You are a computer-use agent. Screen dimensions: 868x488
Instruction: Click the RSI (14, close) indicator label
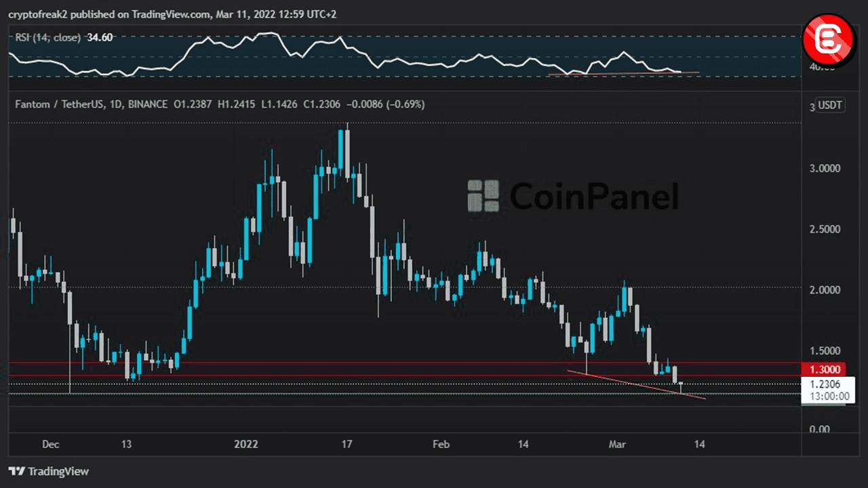[48, 37]
